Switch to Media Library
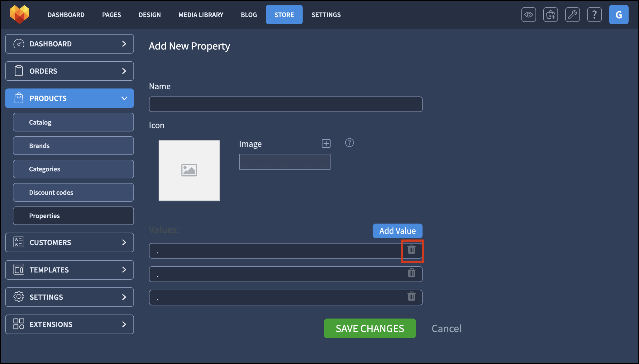This screenshot has width=639, height=364. pos(201,15)
